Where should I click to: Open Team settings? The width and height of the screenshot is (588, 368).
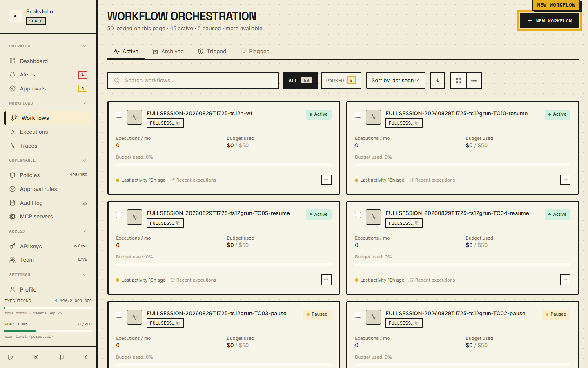[48, 260]
